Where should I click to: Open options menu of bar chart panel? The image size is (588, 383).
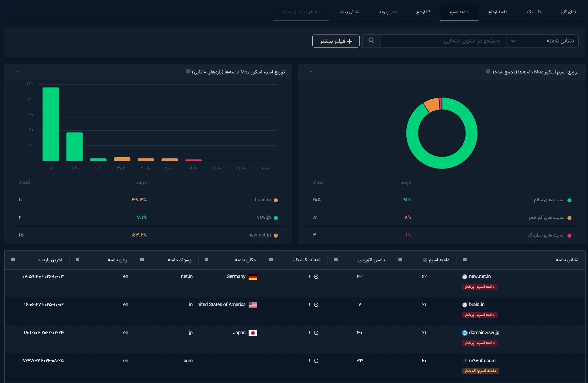(18, 72)
